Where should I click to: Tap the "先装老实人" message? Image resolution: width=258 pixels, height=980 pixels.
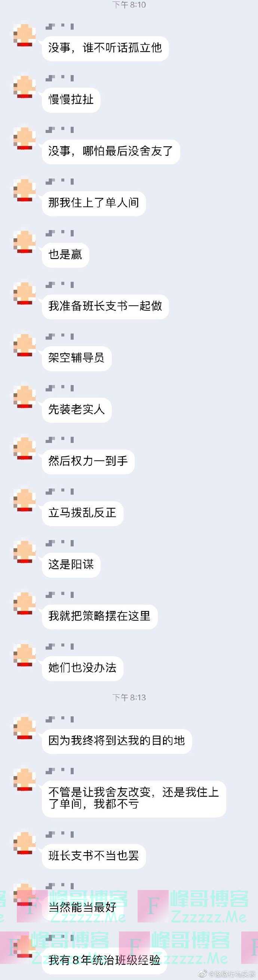click(77, 410)
